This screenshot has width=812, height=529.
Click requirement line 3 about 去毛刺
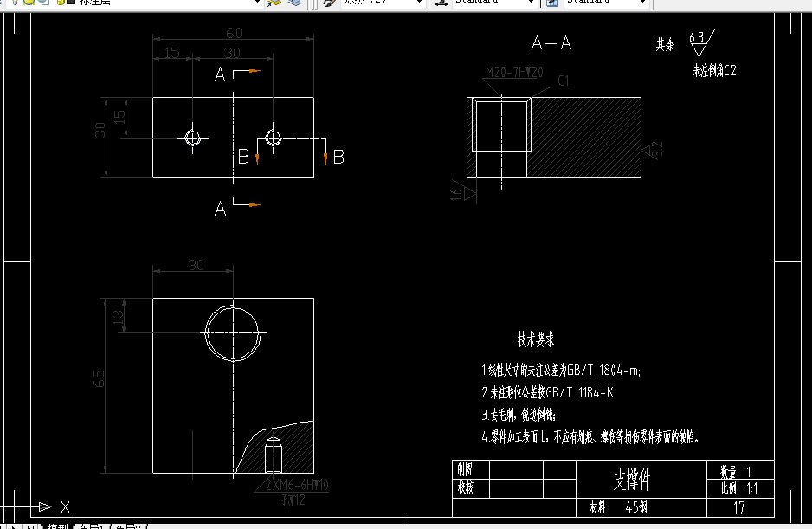(519, 415)
